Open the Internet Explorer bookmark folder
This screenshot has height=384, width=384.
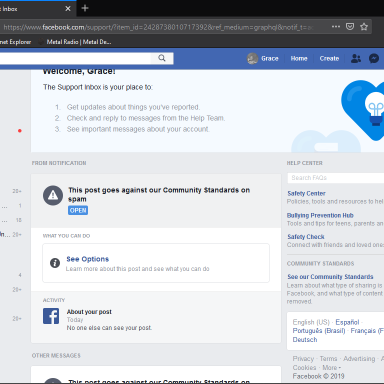(15, 42)
